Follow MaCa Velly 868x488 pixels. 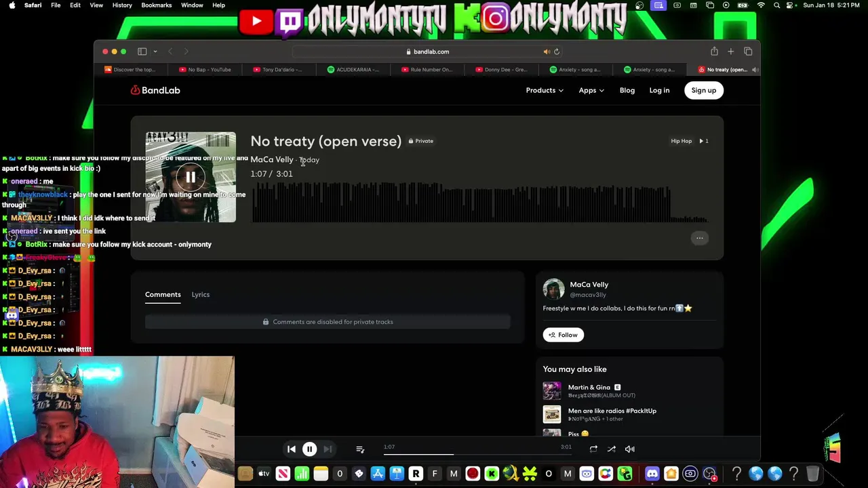564,335
